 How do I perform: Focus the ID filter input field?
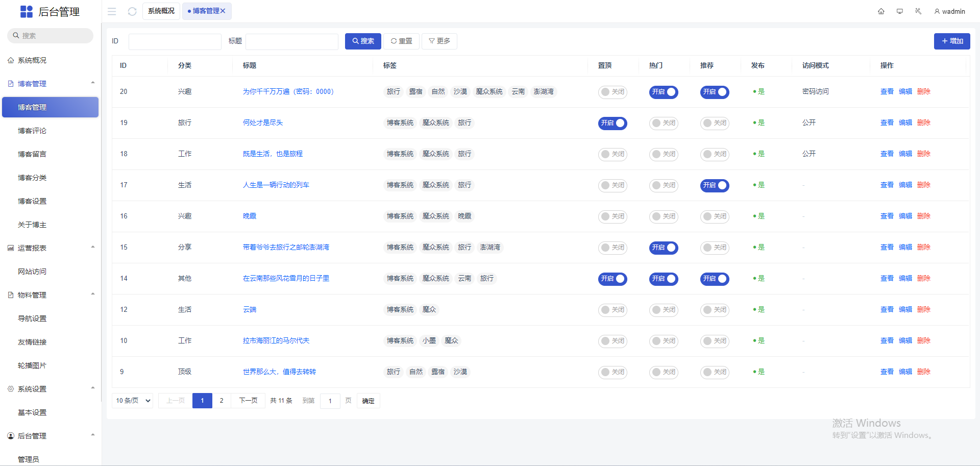tap(175, 41)
